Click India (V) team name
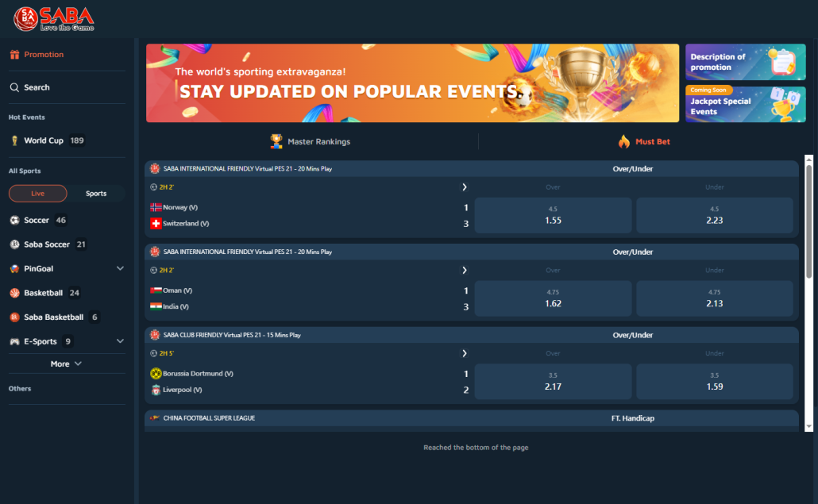The width and height of the screenshot is (818, 504). pyautogui.click(x=176, y=306)
